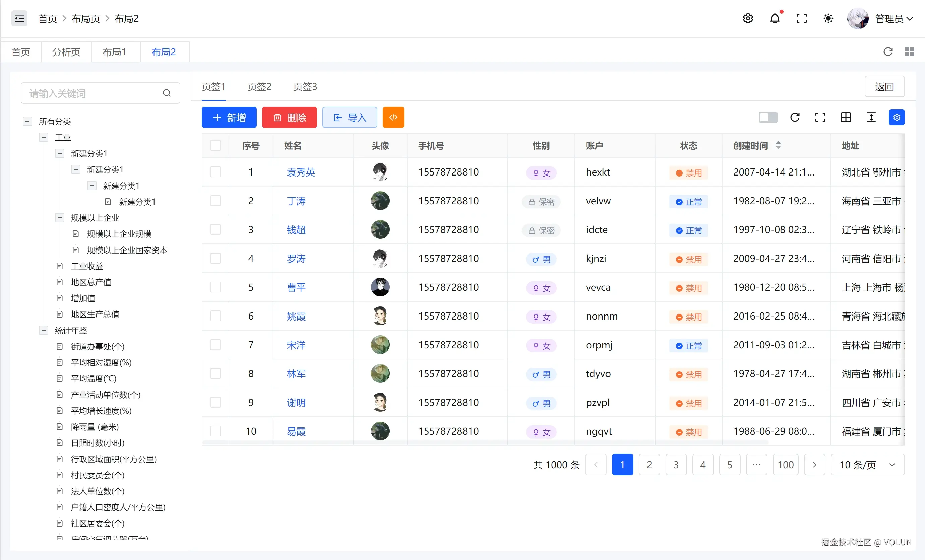
Task: Switch to the 页签2 tab
Action: [x=259, y=87]
